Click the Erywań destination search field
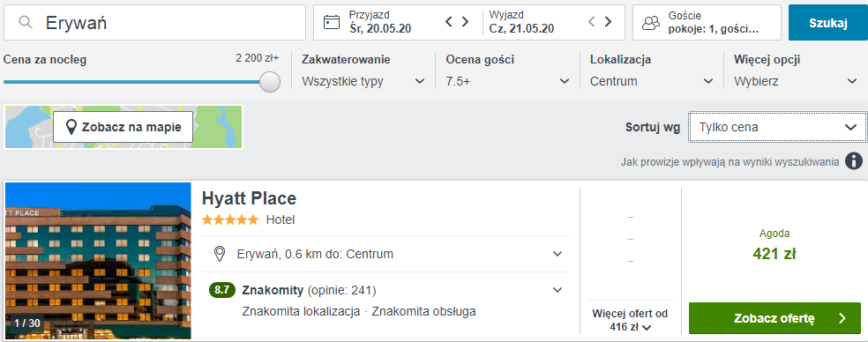The image size is (868, 342). [x=154, y=23]
